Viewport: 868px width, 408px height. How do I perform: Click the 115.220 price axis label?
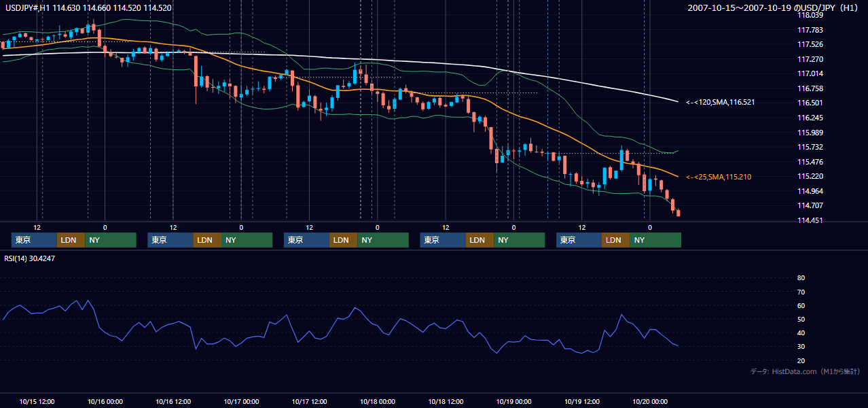click(810, 176)
